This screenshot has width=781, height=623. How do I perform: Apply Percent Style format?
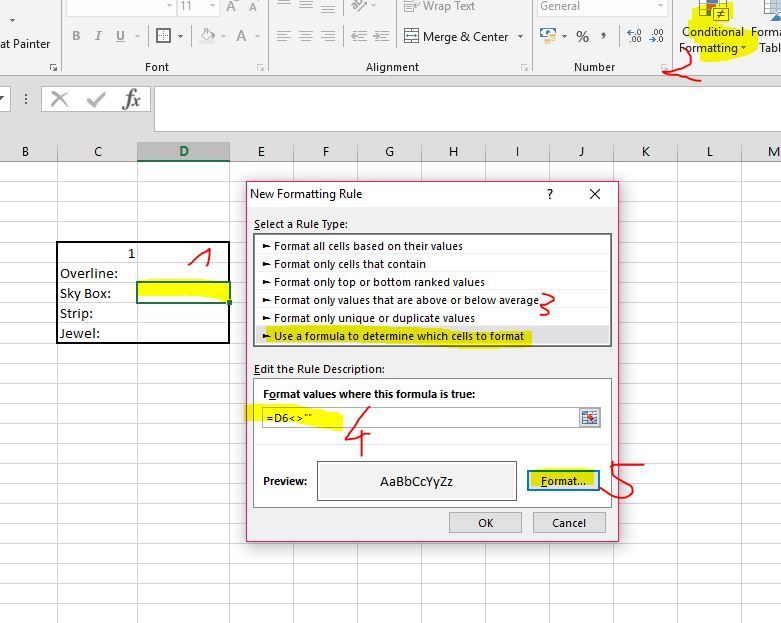click(582, 36)
